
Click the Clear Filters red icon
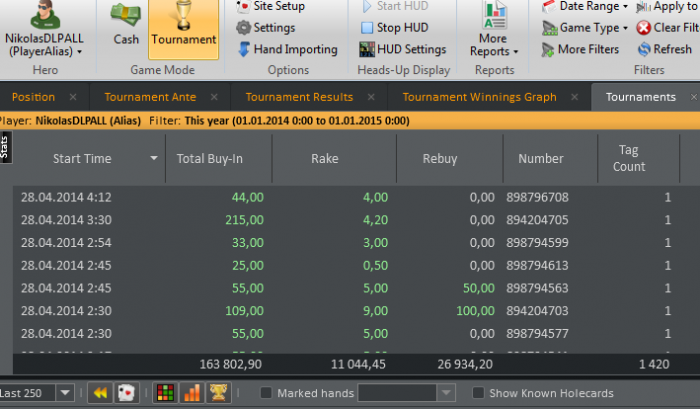click(x=643, y=28)
